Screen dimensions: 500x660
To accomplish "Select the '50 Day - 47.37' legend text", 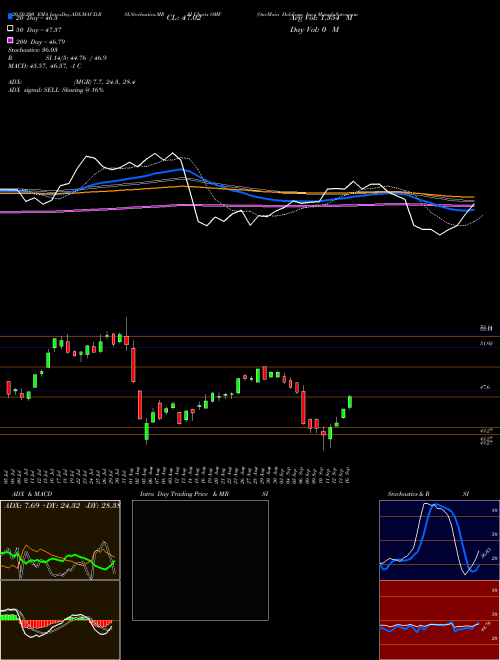I will click(40, 30).
